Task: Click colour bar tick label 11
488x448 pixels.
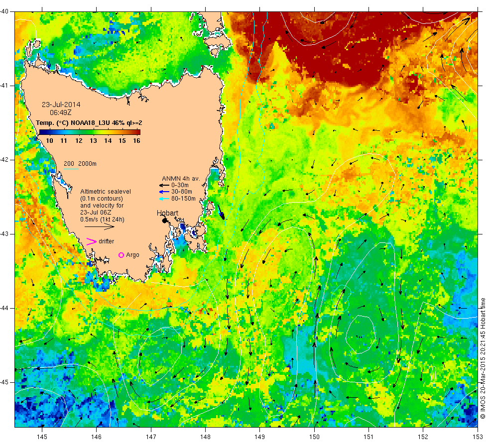Action: (64, 140)
